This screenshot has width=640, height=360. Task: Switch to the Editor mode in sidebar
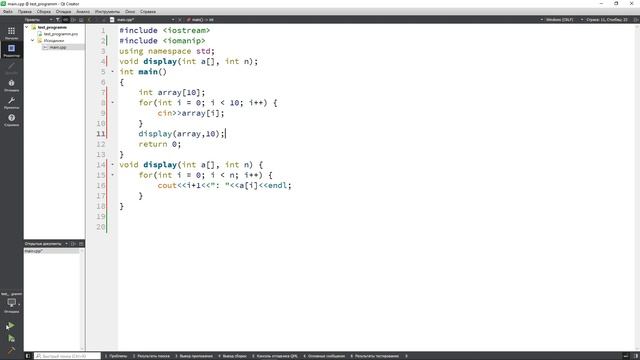click(x=11, y=50)
